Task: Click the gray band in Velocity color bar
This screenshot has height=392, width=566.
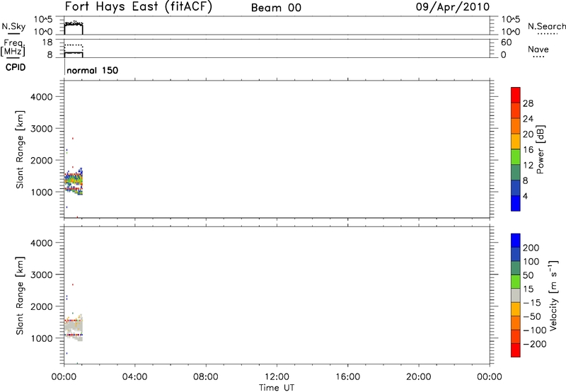Action: [516, 295]
